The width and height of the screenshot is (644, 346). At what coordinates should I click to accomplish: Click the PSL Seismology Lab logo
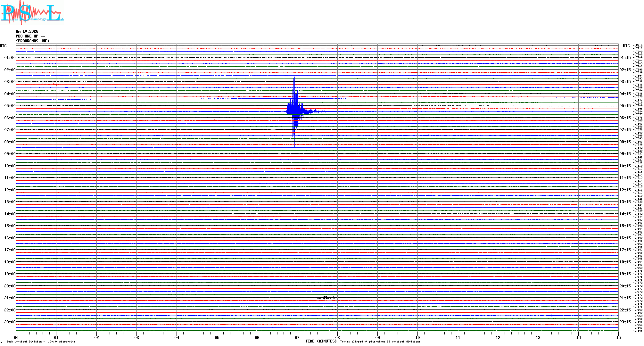32,13
